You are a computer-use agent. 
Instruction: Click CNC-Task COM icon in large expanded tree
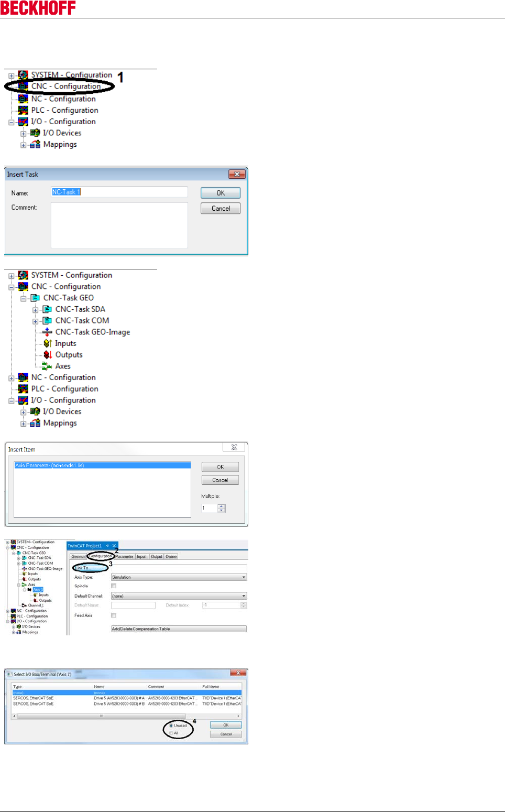tap(47, 320)
